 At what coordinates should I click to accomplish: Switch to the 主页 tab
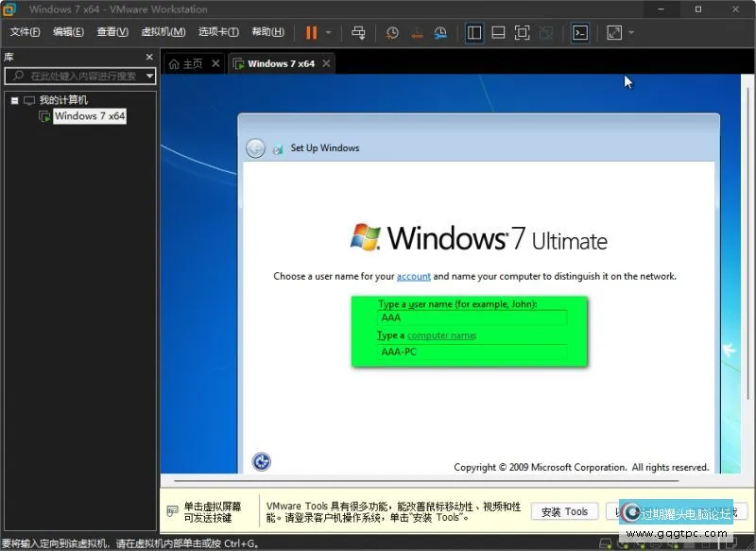click(186, 63)
